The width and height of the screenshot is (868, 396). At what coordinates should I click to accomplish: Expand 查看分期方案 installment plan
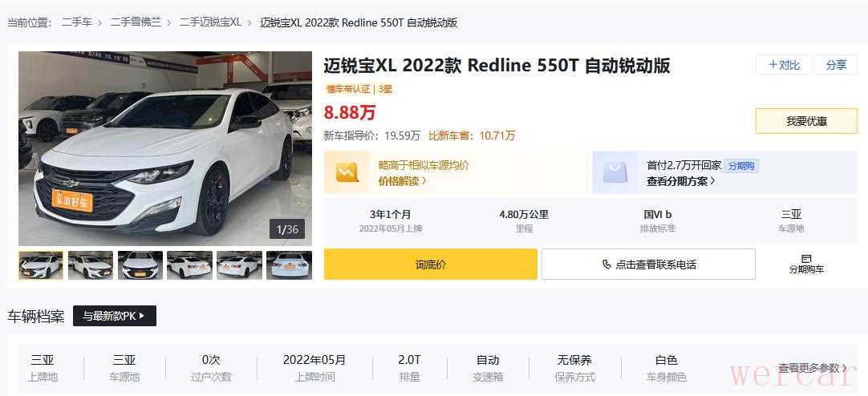click(681, 181)
